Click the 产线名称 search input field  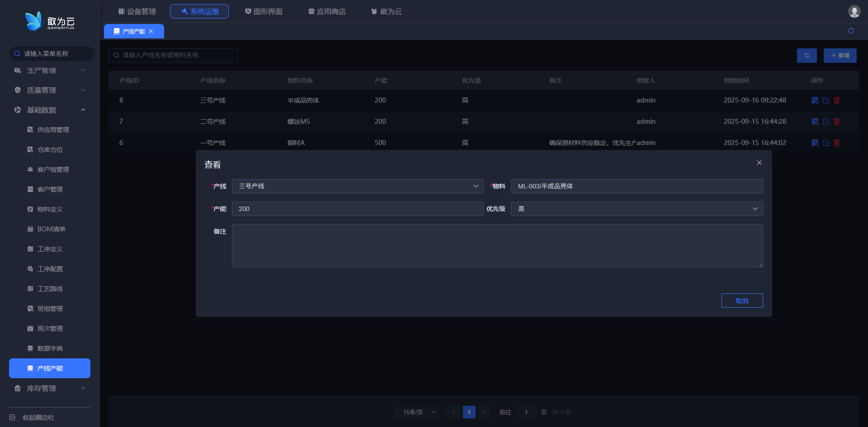pyautogui.click(x=173, y=55)
